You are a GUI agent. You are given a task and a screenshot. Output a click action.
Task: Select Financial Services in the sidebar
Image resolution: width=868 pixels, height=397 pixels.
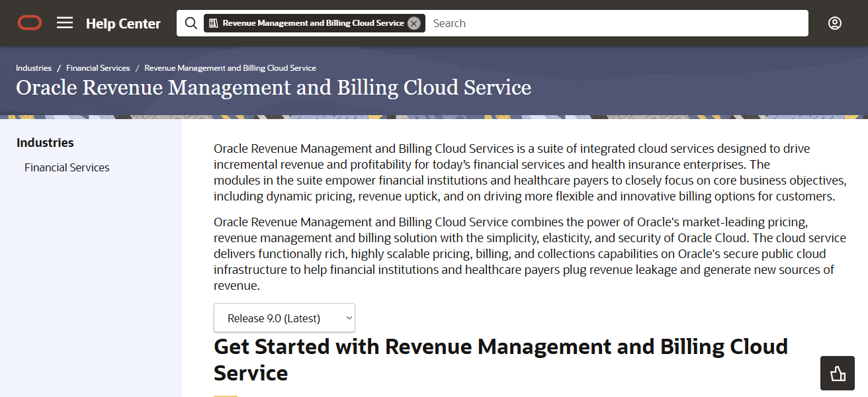click(x=66, y=167)
